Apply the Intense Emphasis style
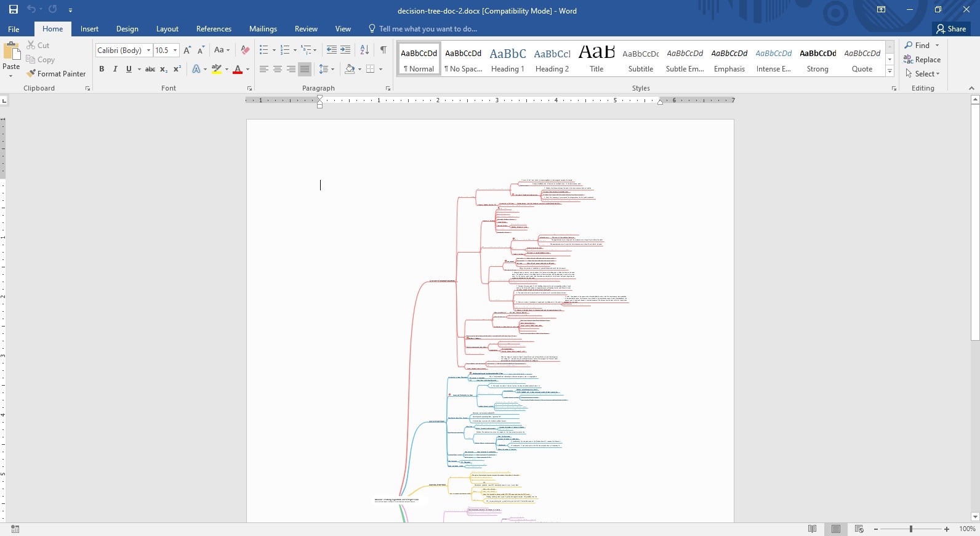 click(774, 59)
